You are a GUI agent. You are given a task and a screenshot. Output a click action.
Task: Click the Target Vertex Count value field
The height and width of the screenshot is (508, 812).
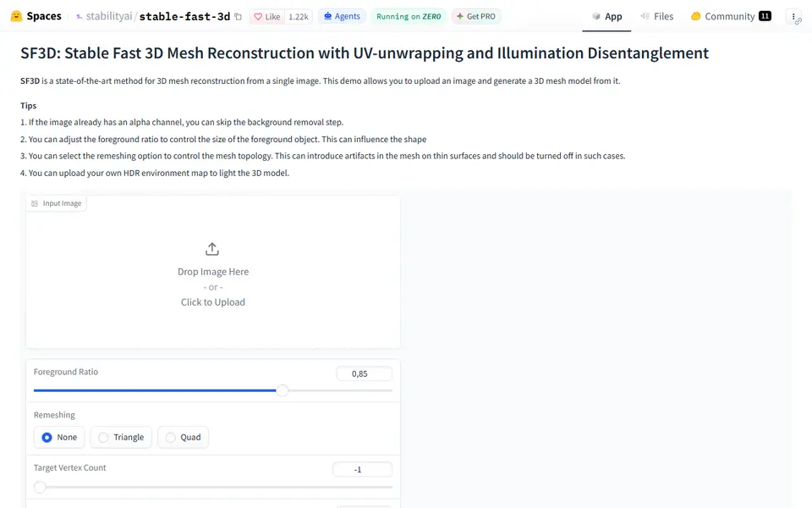pyautogui.click(x=363, y=469)
